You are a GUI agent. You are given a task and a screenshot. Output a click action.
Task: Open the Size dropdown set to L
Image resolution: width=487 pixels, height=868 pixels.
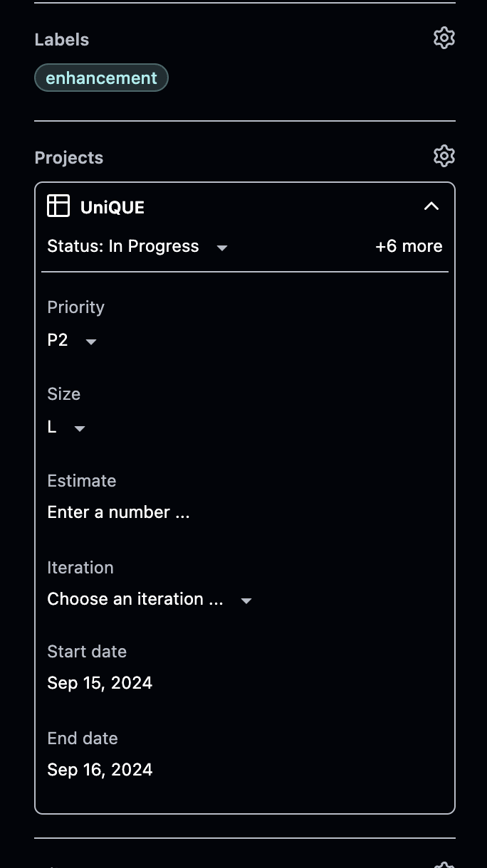coord(51,427)
